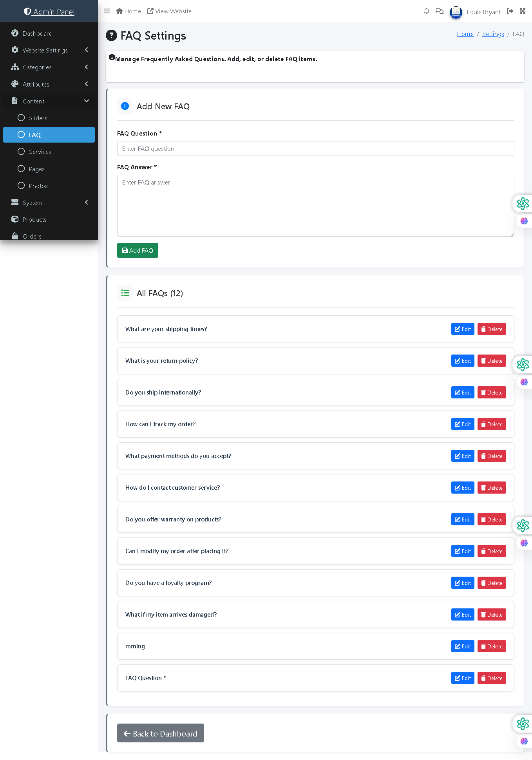This screenshot has height=760, width=532.
Task: Open Services under Content
Action: (49, 152)
